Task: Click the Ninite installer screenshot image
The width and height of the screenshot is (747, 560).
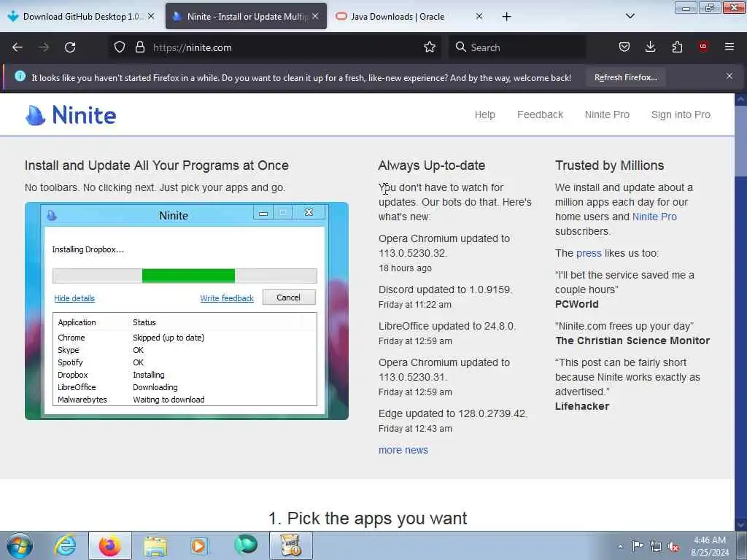Action: click(x=187, y=311)
